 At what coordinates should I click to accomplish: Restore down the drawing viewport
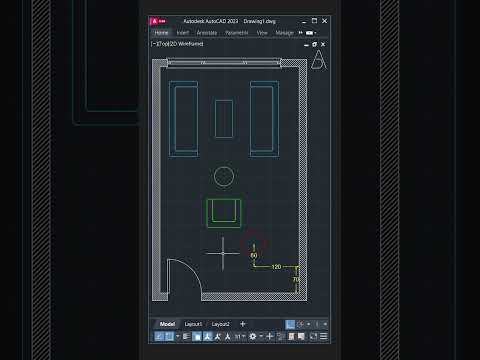click(315, 44)
